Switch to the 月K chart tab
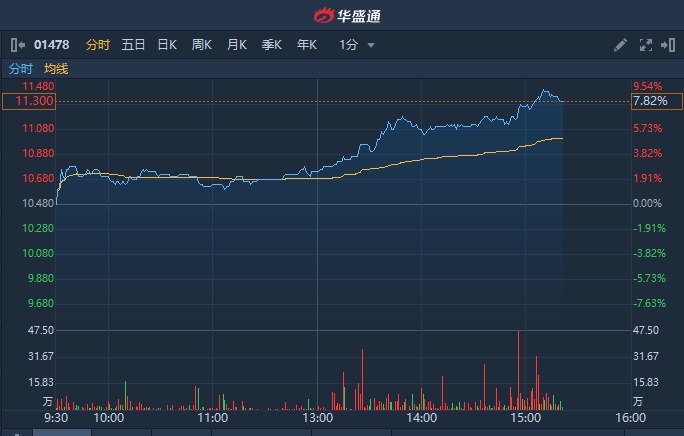This screenshot has height=436, width=684. coord(237,45)
